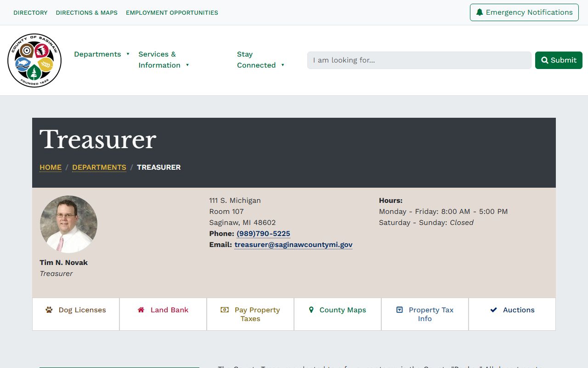Submit the site search
The image size is (588, 368).
559,60
